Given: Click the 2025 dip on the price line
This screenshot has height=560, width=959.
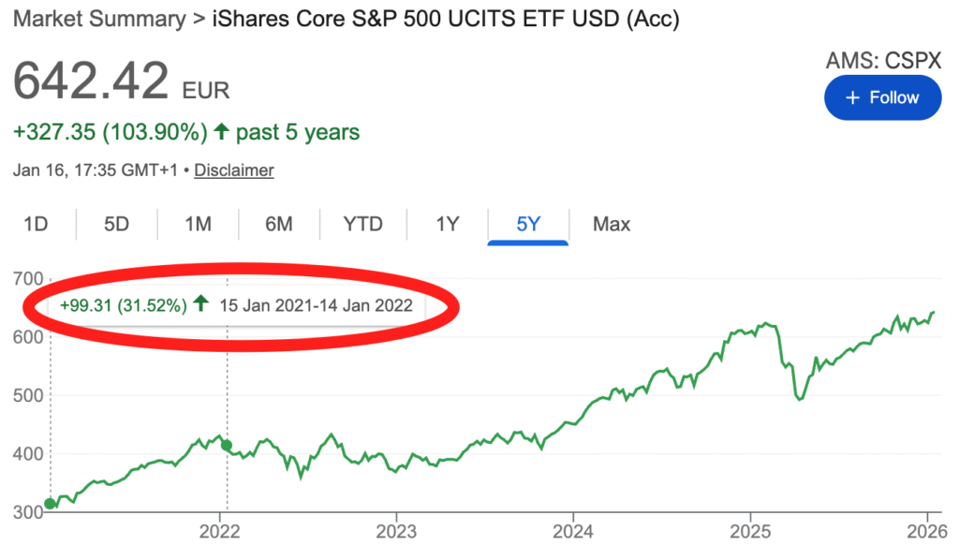Looking at the screenshot, I should (799, 399).
